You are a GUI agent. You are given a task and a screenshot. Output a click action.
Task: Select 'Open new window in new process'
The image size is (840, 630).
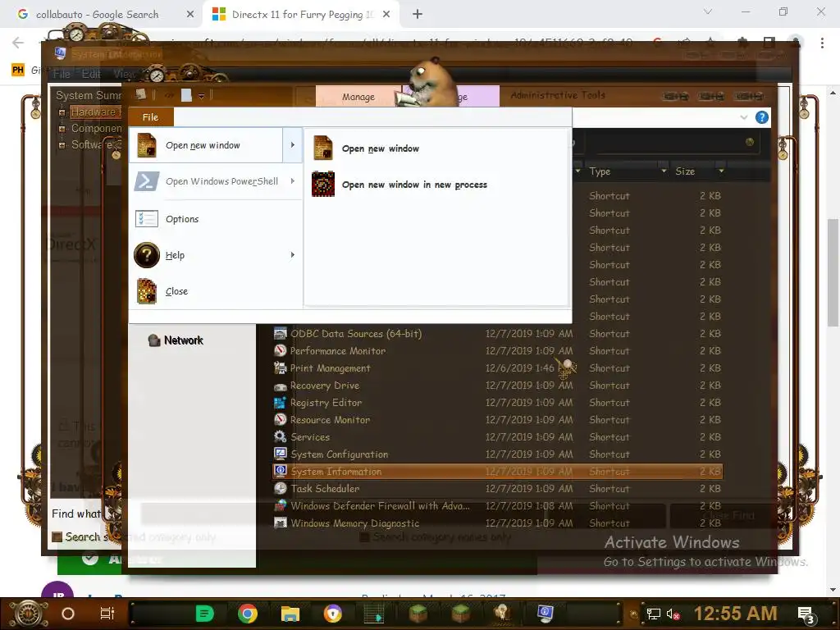coord(436,185)
